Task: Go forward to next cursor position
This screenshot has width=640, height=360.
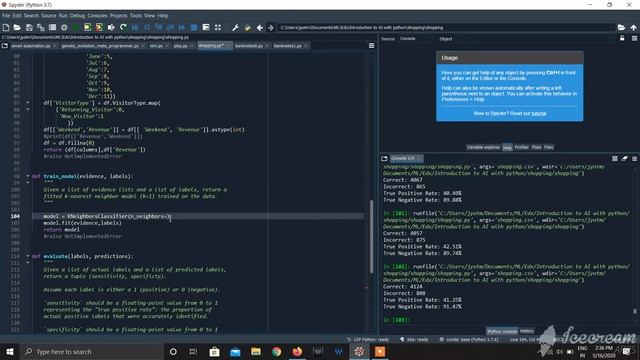Action: pos(271,27)
